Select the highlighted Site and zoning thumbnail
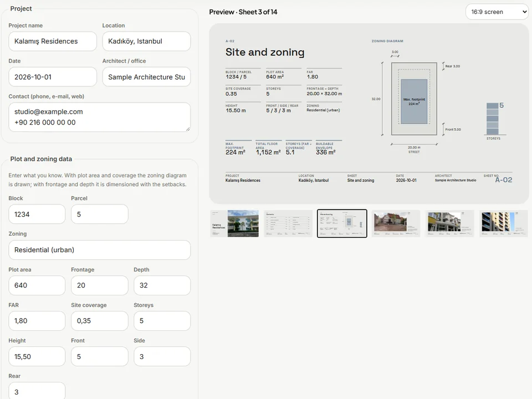 pos(342,223)
